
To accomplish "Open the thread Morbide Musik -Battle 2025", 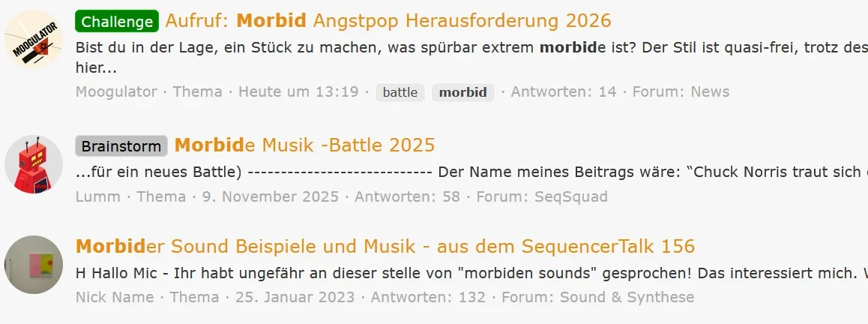I will click(304, 145).
